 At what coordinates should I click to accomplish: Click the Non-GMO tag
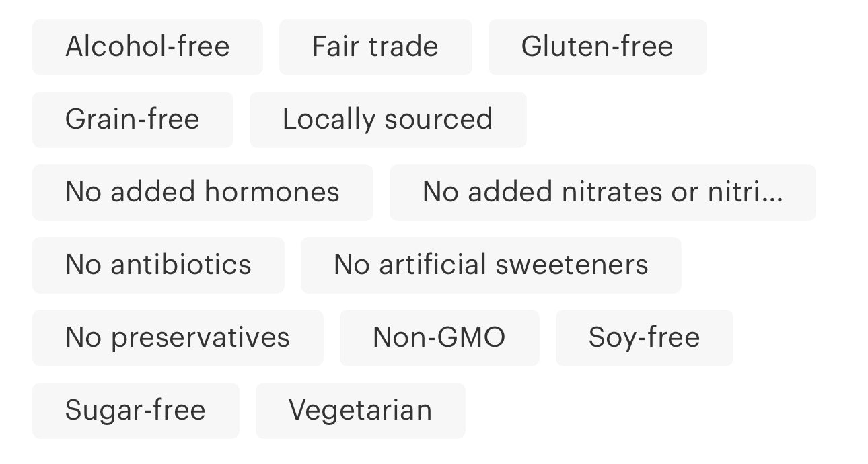click(x=439, y=338)
